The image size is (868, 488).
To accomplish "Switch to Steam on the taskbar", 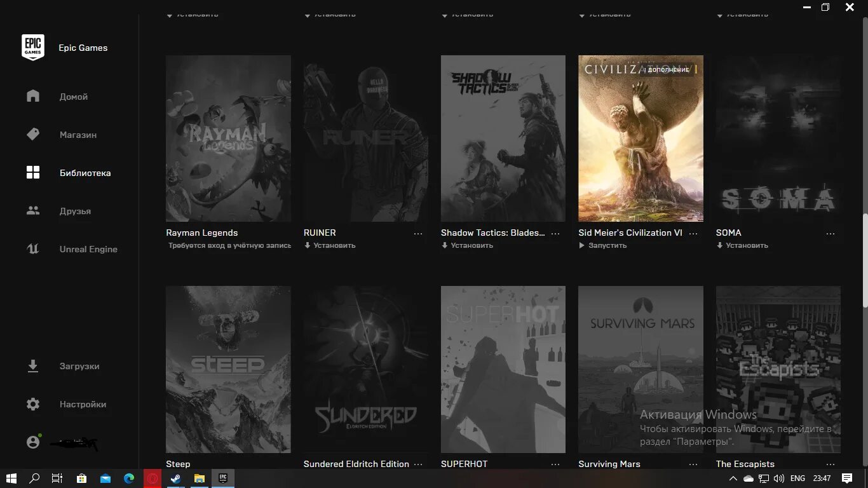I will pos(175,478).
